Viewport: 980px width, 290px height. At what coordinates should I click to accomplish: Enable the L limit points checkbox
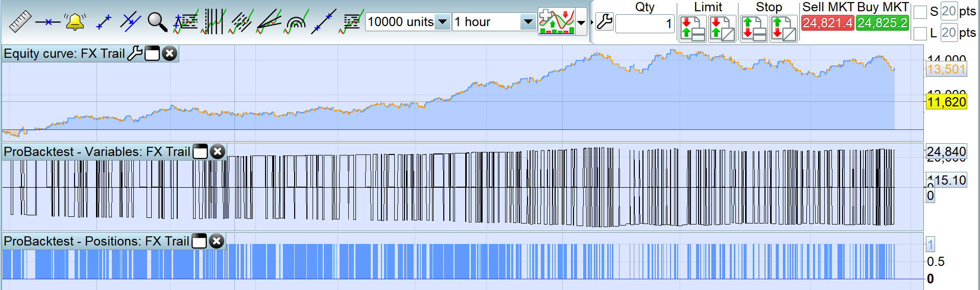click(920, 34)
